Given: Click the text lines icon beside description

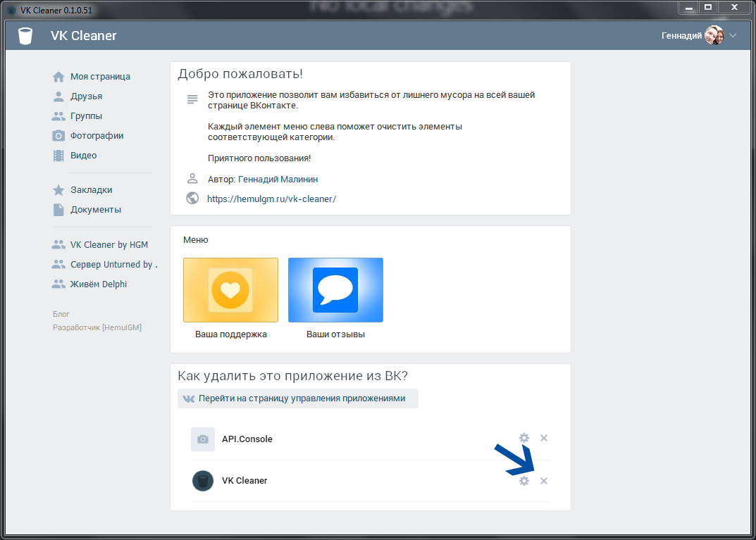Looking at the screenshot, I should (x=192, y=100).
